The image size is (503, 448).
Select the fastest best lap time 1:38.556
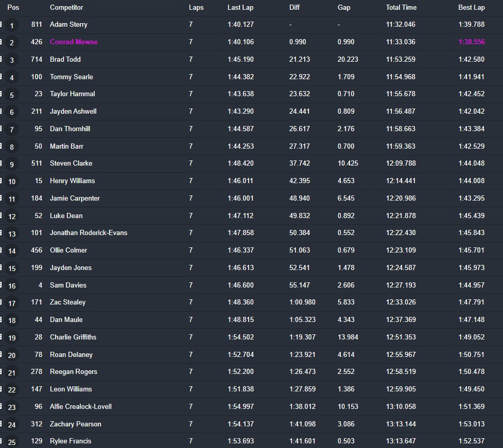(x=471, y=42)
